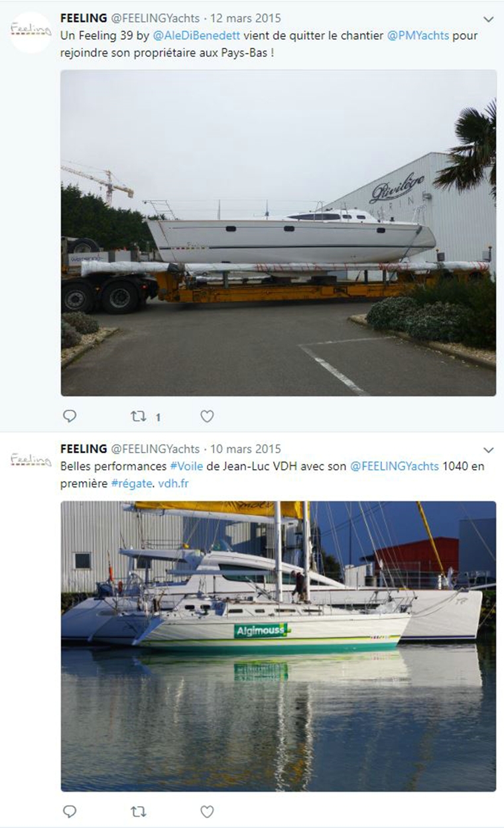
Task: Expand options chevron on 10 mars tweet
Action: click(x=489, y=450)
